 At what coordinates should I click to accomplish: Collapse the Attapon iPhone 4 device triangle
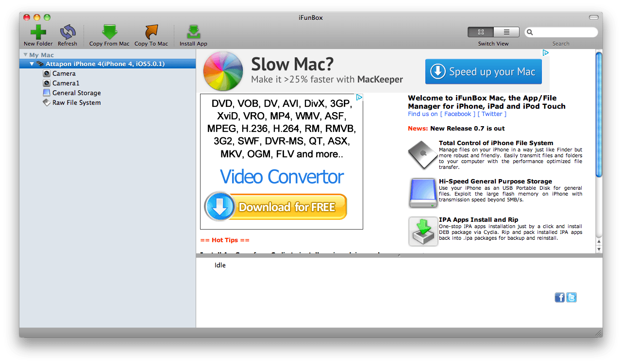click(32, 64)
